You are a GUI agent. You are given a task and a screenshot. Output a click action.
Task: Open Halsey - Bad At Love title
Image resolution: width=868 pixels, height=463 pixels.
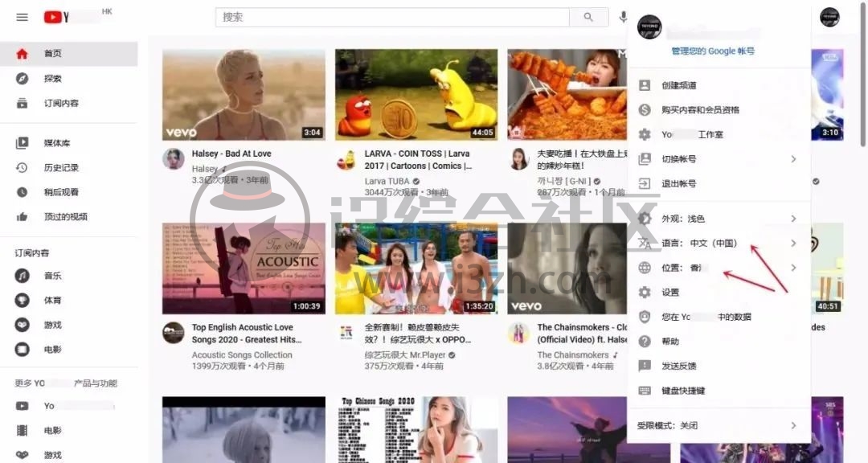coord(231,154)
